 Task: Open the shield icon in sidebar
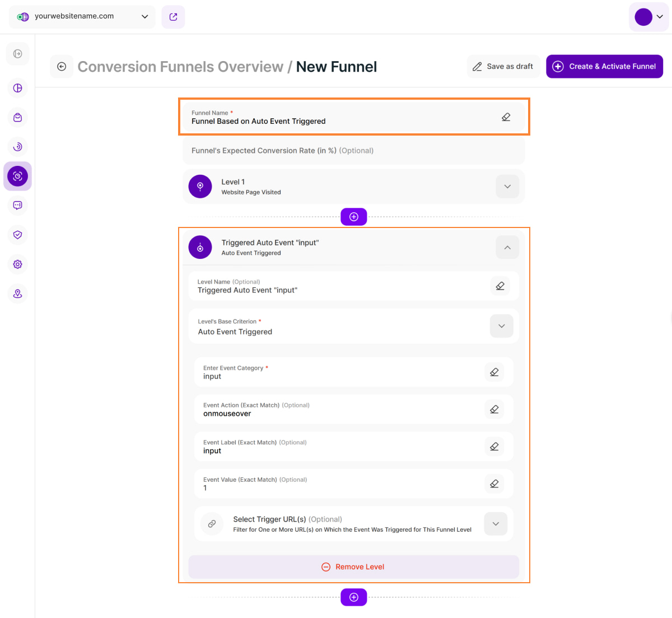(x=18, y=235)
